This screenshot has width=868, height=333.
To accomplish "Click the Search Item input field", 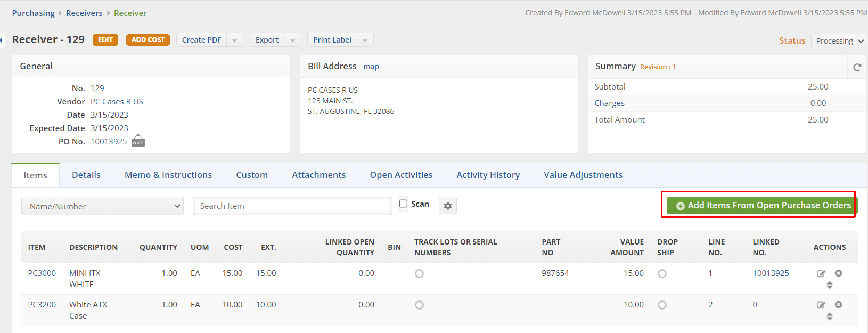I will pos(292,206).
